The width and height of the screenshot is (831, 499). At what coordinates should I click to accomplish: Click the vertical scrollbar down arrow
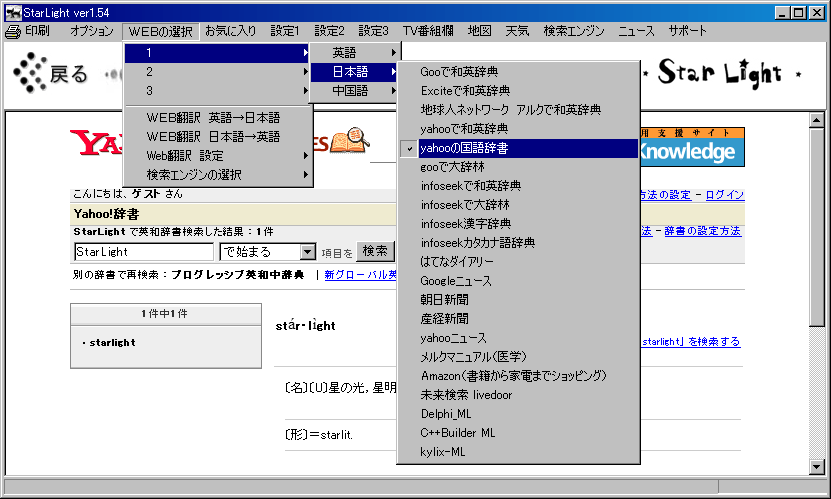click(817, 467)
